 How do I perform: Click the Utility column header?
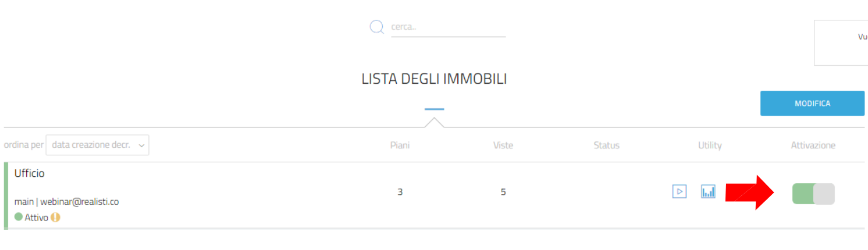[x=710, y=145]
